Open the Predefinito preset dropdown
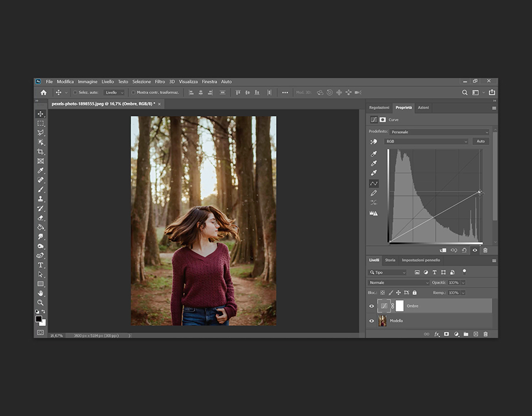The height and width of the screenshot is (416, 532). 439,132
